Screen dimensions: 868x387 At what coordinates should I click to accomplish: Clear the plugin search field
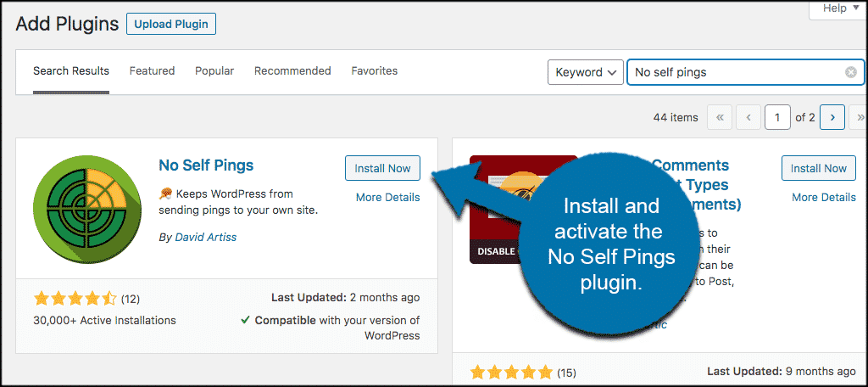850,72
